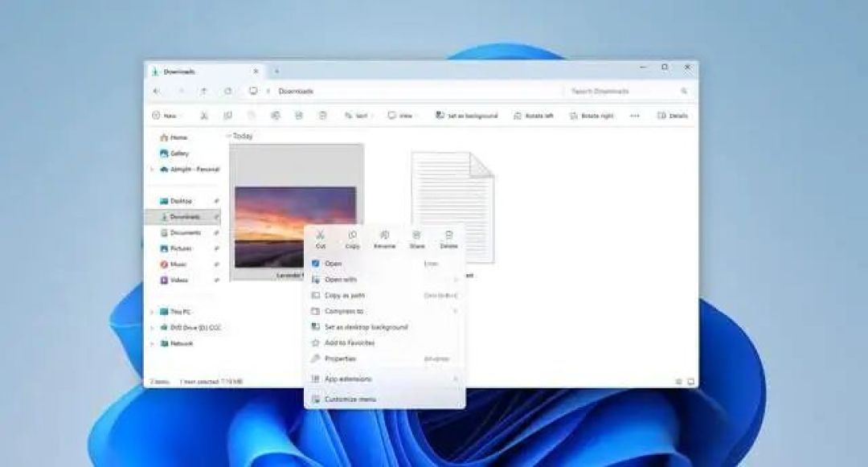Open Properties from the context menu
The image size is (868, 467).
[x=385, y=358]
